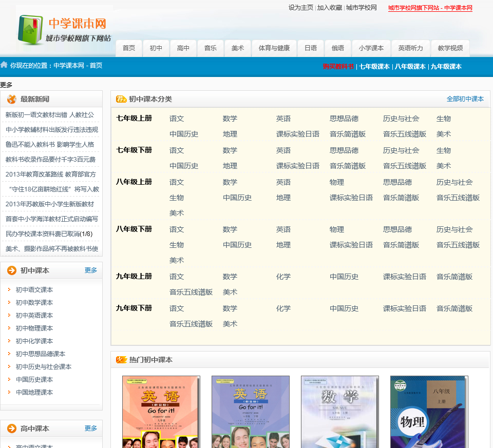This screenshot has height=448, width=493.
Task: Select 数学 in the 七年级下册 row
Action: pos(230,150)
